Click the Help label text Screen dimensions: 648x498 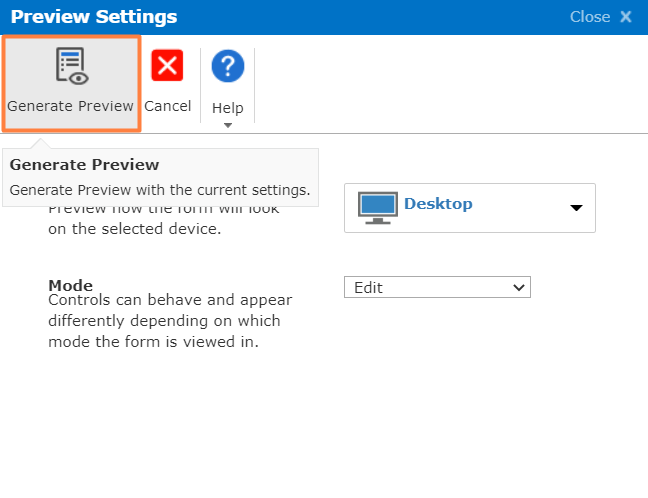(228, 108)
